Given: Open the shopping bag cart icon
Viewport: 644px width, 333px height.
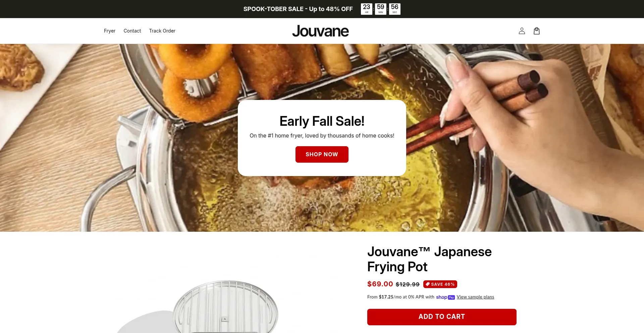Looking at the screenshot, I should (537, 31).
